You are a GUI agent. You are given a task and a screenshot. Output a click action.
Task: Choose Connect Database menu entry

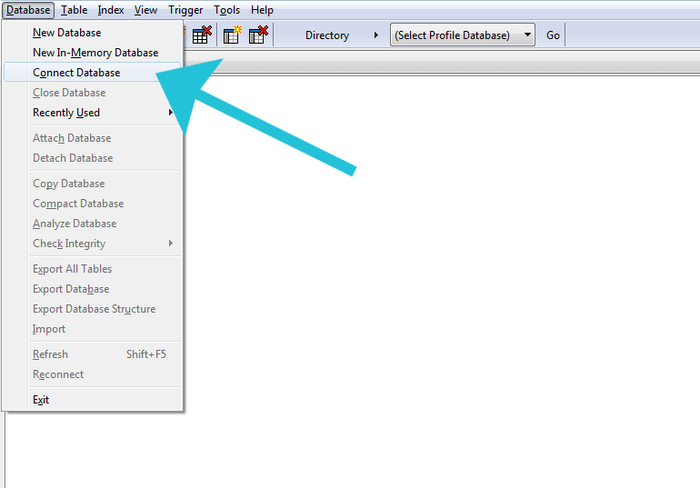coord(92,72)
